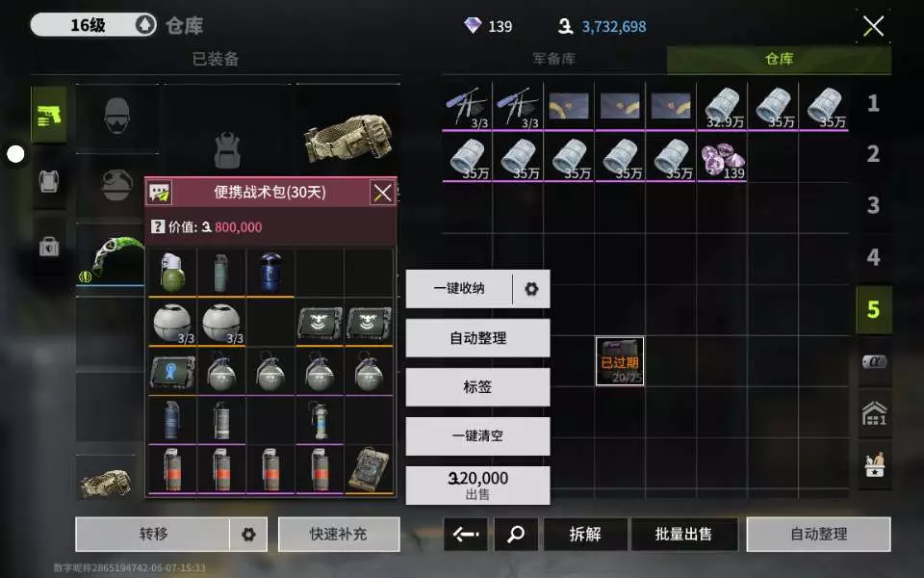924x578 pixels.
Task: Open the house storage icon on right sidebar
Action: coord(874,413)
